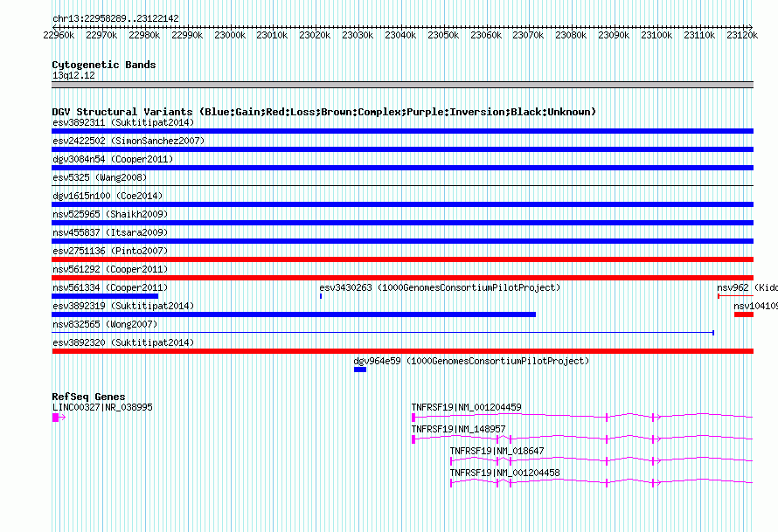The height and width of the screenshot is (532, 778).
Task: Click TNFRSF19 NM_001204459 transcript track
Action: point(582,418)
